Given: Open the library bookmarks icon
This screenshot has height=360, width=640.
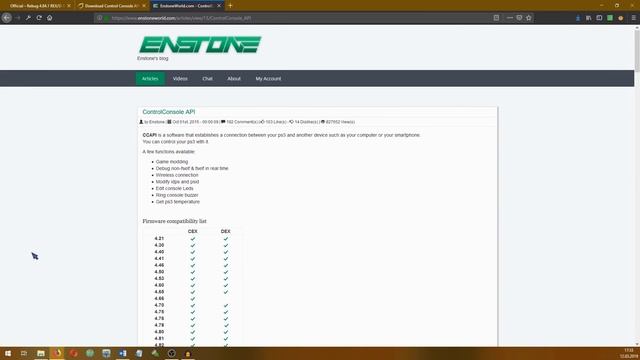Looking at the screenshot, I should pos(589,18).
